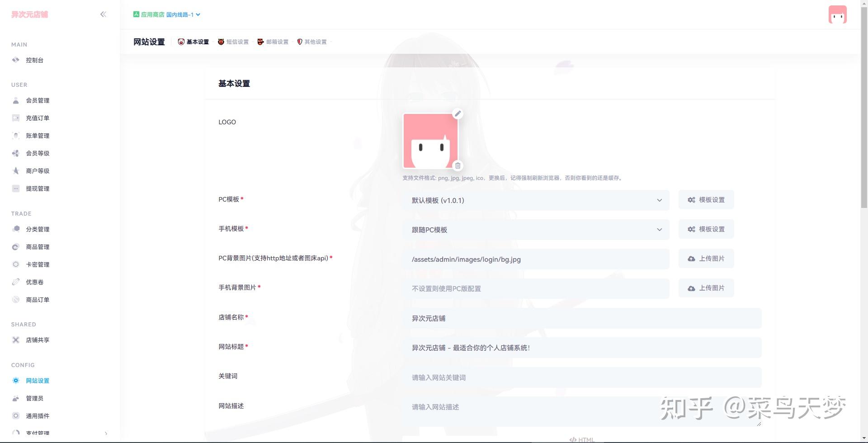Image resolution: width=868 pixels, height=443 pixels.
Task: Edit the LOGO using the pencil icon
Action: (458, 113)
